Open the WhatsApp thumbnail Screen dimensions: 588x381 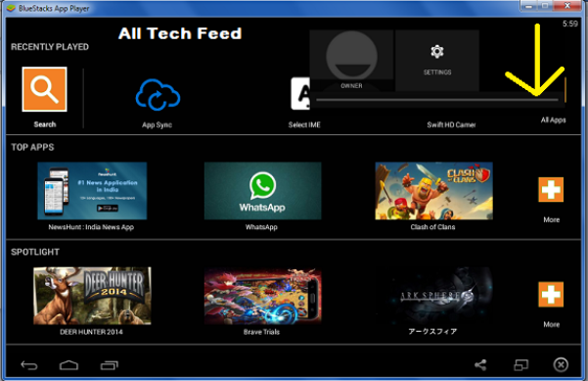click(262, 191)
